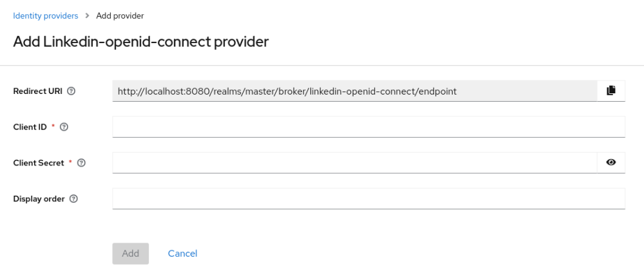Click the Redirect URI label
The image size is (644, 280).
pyautogui.click(x=37, y=91)
